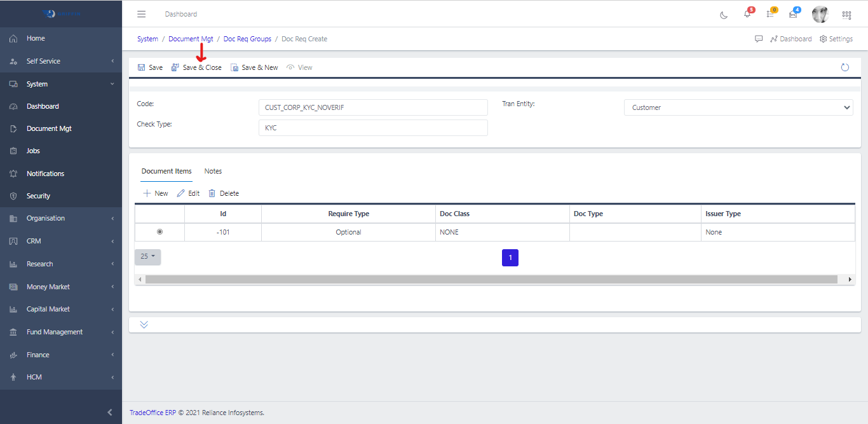Screen dimensions: 868x424
Task: Open the tasks list icon with yellow badge
Action: [770, 14]
